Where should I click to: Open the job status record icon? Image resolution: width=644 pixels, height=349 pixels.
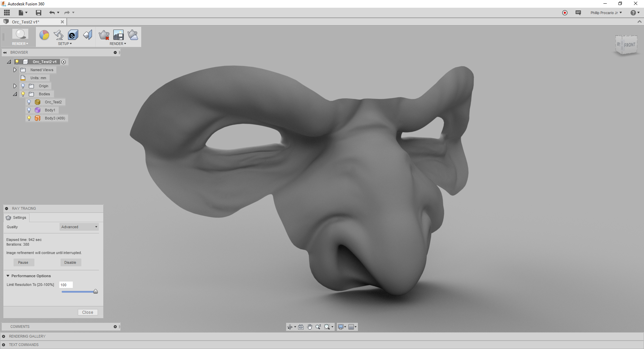point(565,13)
